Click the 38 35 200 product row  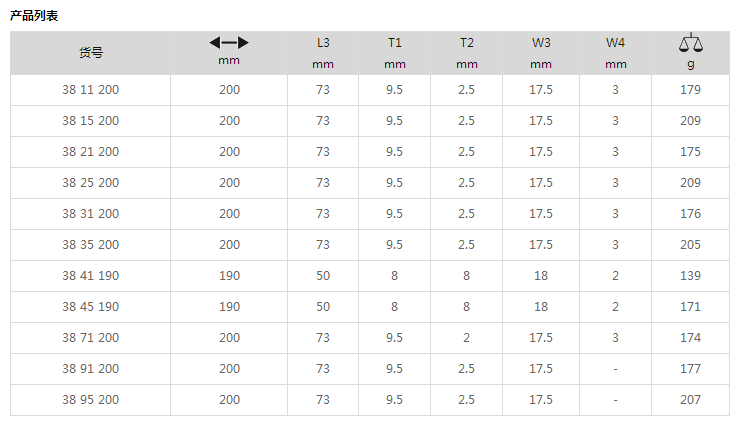(370, 245)
